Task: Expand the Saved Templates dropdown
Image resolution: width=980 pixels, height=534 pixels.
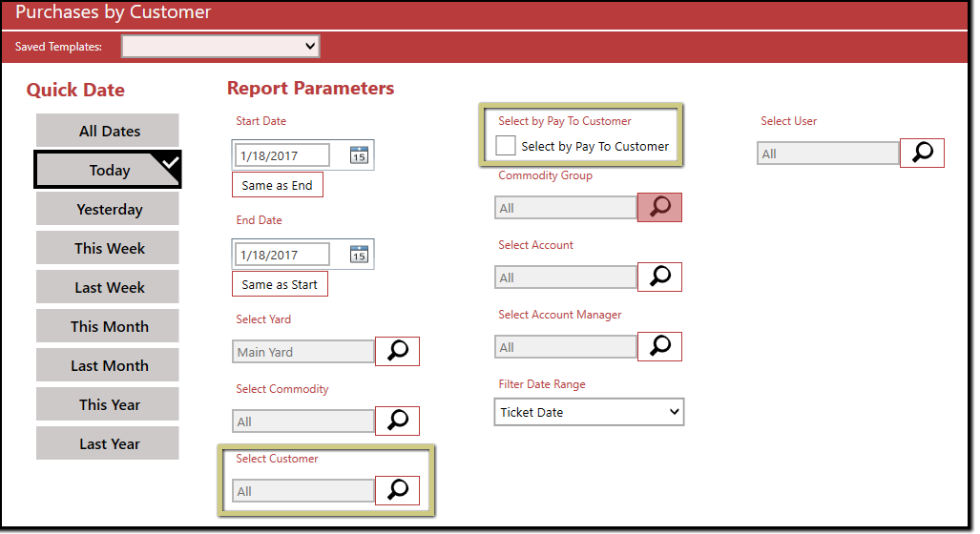Action: (x=220, y=46)
